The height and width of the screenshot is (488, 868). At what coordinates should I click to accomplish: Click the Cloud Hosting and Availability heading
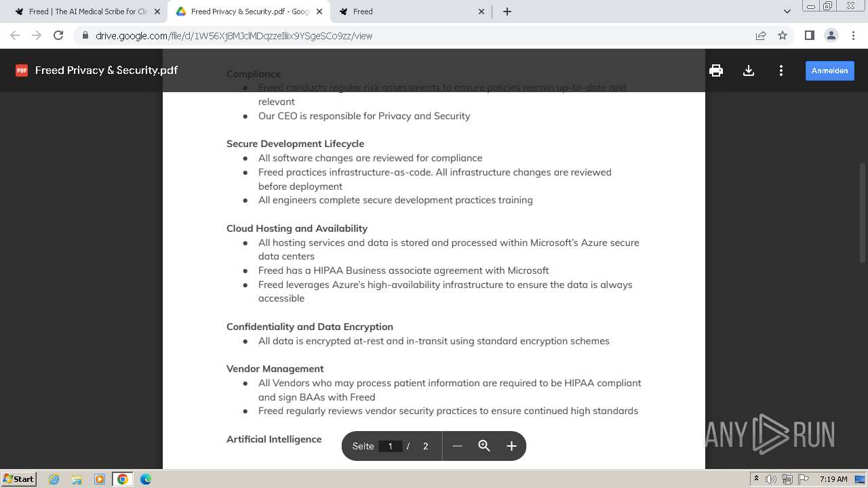point(297,228)
